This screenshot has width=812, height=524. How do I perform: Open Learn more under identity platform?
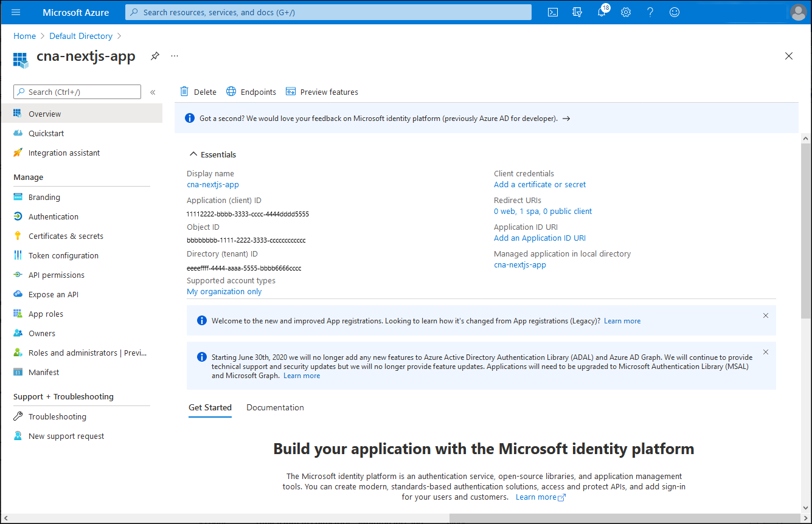tap(541, 497)
